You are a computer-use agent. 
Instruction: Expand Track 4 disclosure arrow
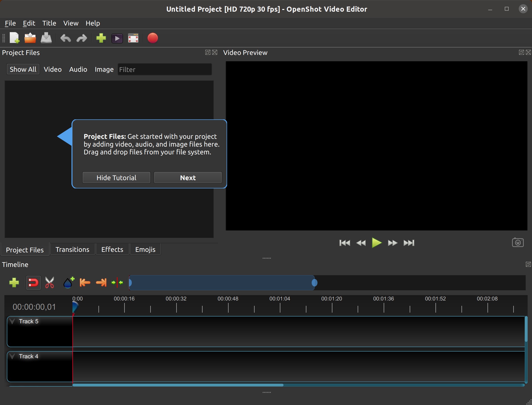coord(13,356)
